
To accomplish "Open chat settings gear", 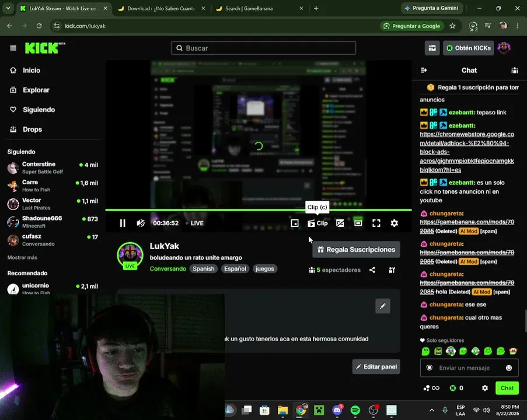I will (x=484, y=388).
